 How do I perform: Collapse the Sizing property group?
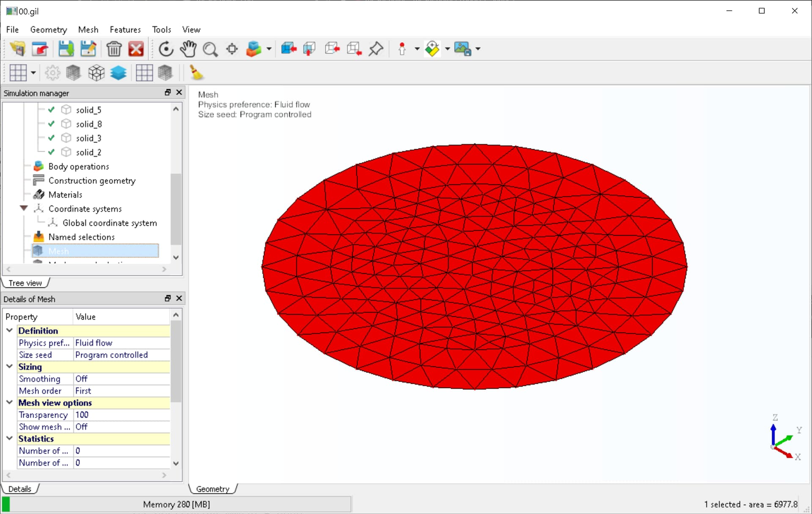click(x=9, y=366)
